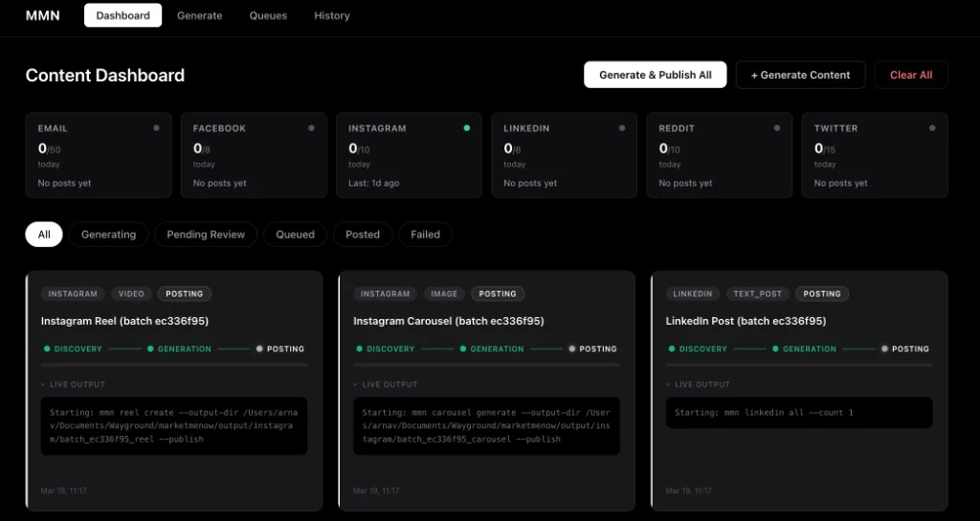
Task: Click GENERATION step in LinkedIn Post card
Action: coord(804,349)
